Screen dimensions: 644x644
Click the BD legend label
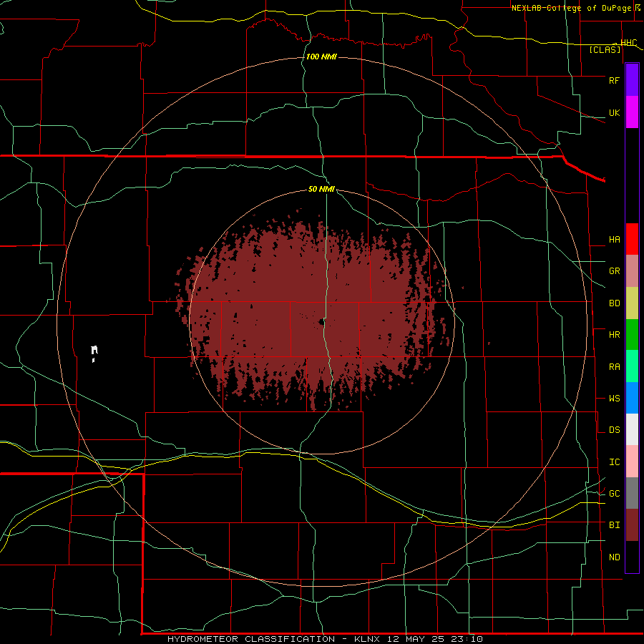point(614,303)
